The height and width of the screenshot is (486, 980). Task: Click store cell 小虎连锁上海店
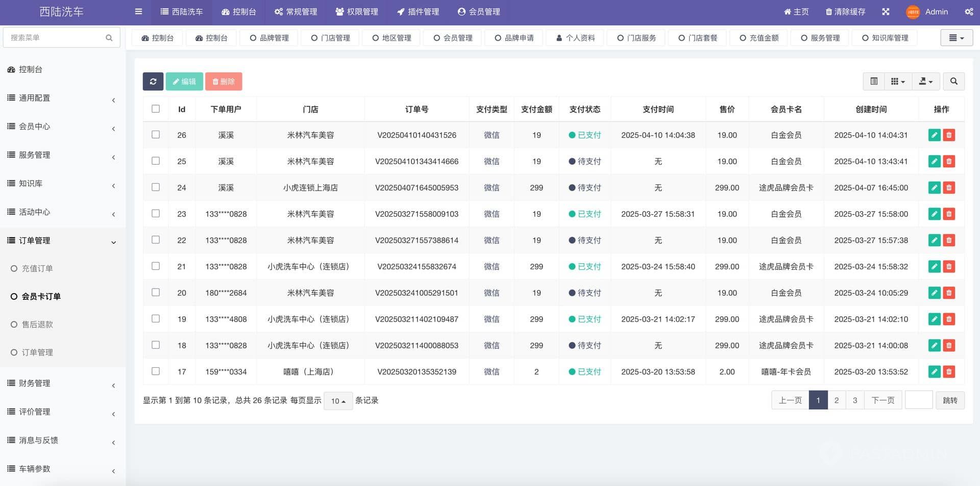click(310, 188)
